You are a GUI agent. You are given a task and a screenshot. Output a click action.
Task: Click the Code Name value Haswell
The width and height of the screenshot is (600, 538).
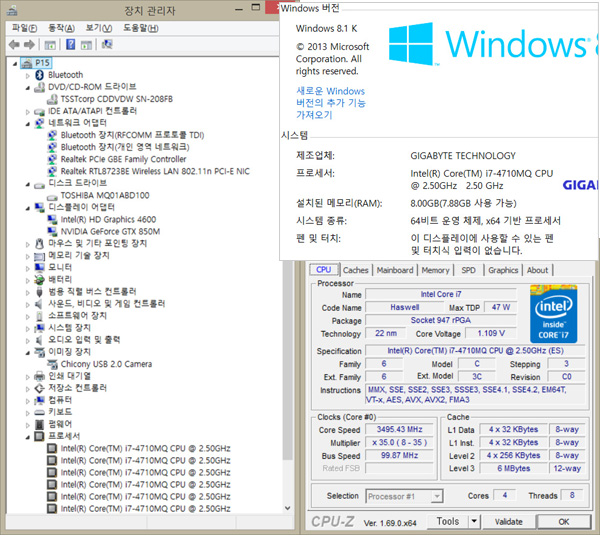point(404,307)
